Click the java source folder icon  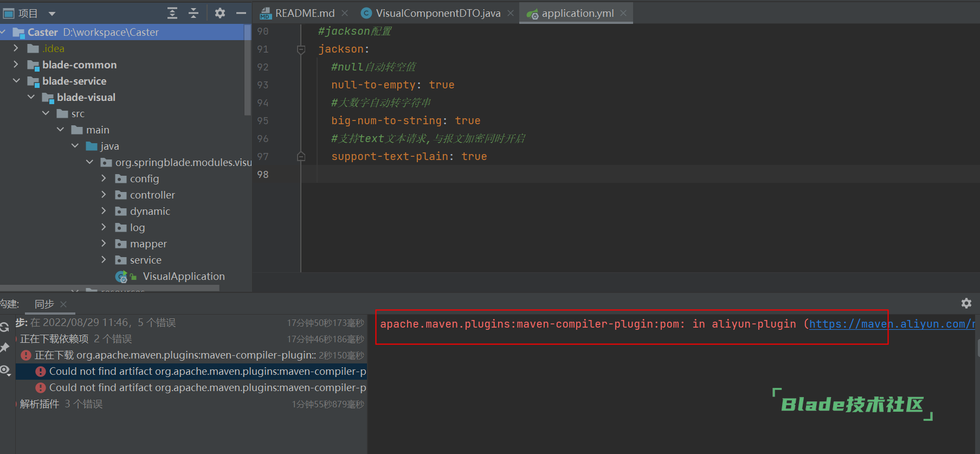(x=92, y=146)
